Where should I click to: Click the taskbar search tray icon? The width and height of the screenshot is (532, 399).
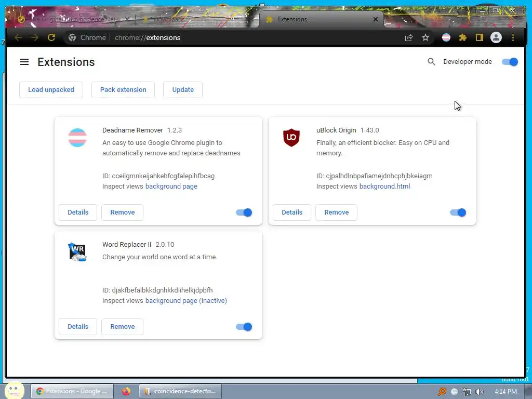click(x=442, y=392)
